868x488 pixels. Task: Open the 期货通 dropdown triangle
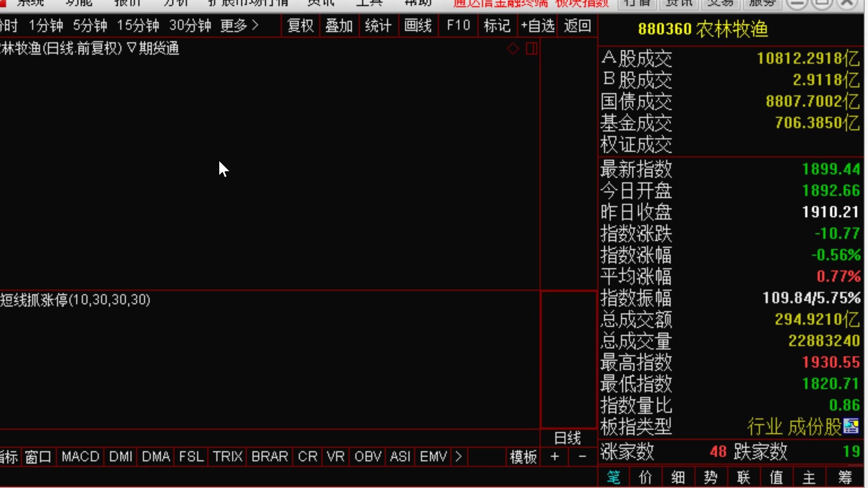132,47
